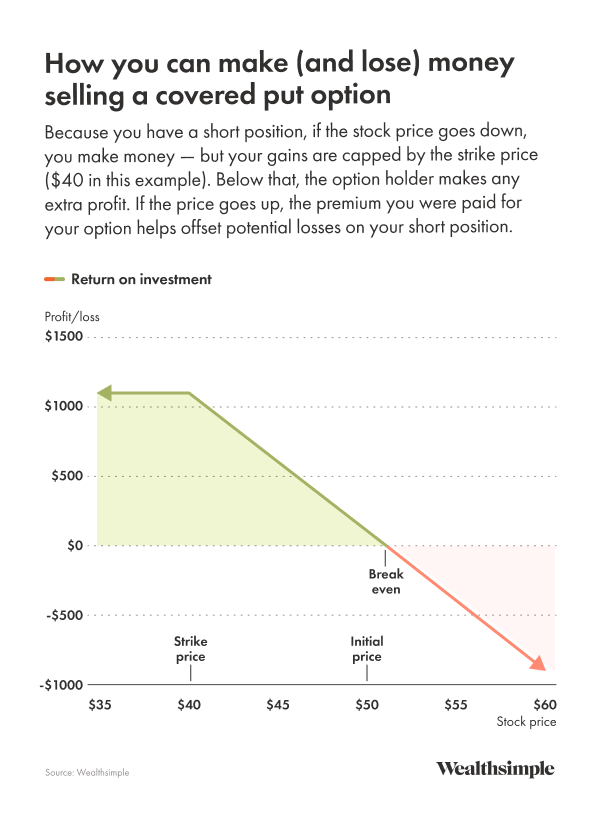Click the red downward arrowhead at $60
Screen dimensions: 600x825
click(x=539, y=664)
